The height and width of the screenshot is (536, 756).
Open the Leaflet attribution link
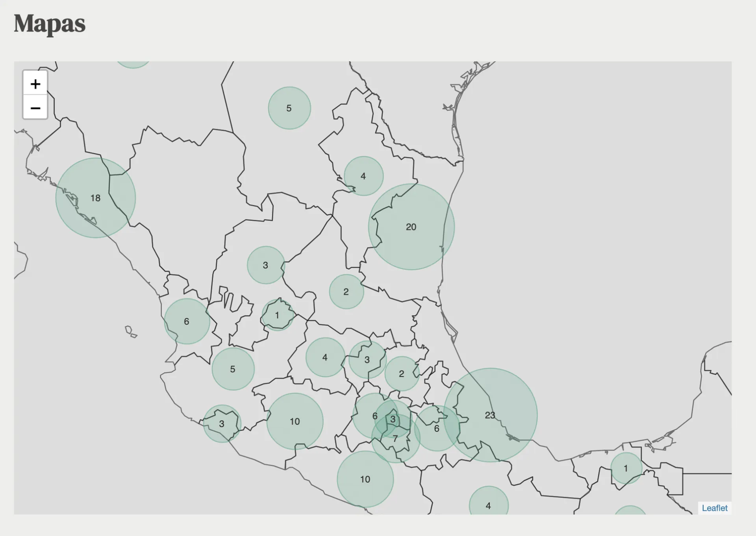(x=715, y=508)
